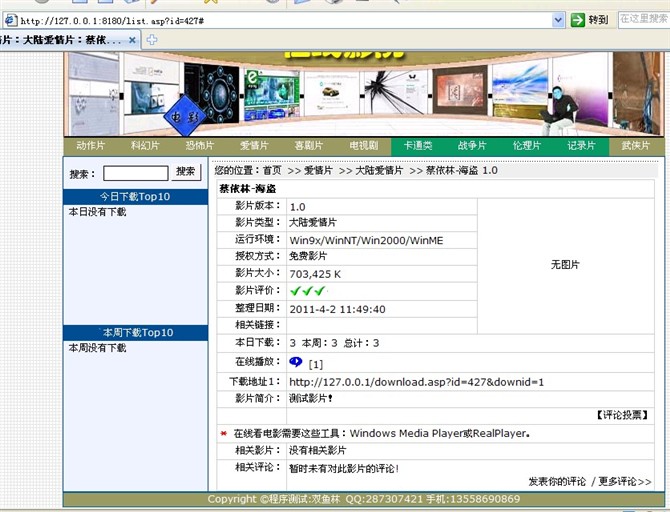Image resolution: width=670 pixels, height=512 pixels.
Task: Open a new tab with plus icon
Action: 152,40
